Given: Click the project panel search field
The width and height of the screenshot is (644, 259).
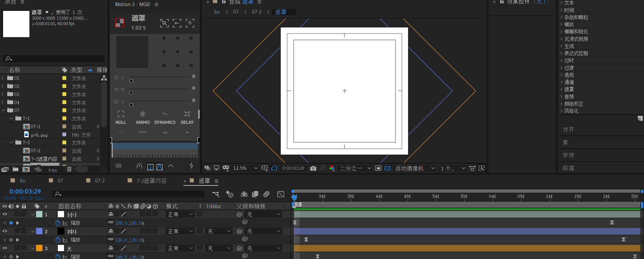Looking at the screenshot, I should tap(54, 59).
